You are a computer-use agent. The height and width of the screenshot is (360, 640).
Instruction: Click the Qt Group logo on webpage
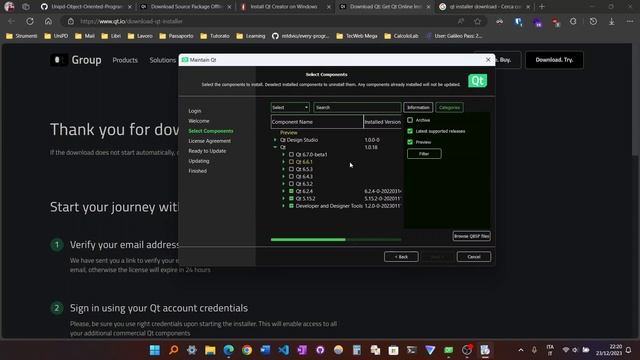[x=76, y=60]
